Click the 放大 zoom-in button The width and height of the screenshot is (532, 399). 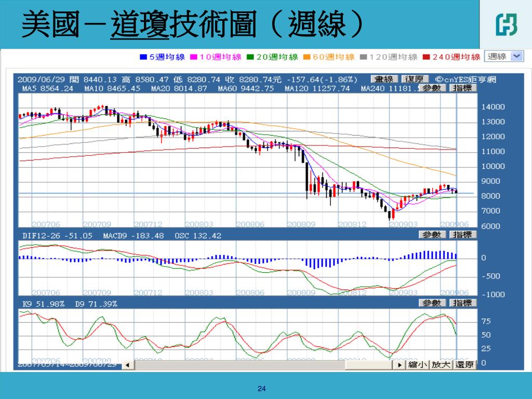[441, 365]
